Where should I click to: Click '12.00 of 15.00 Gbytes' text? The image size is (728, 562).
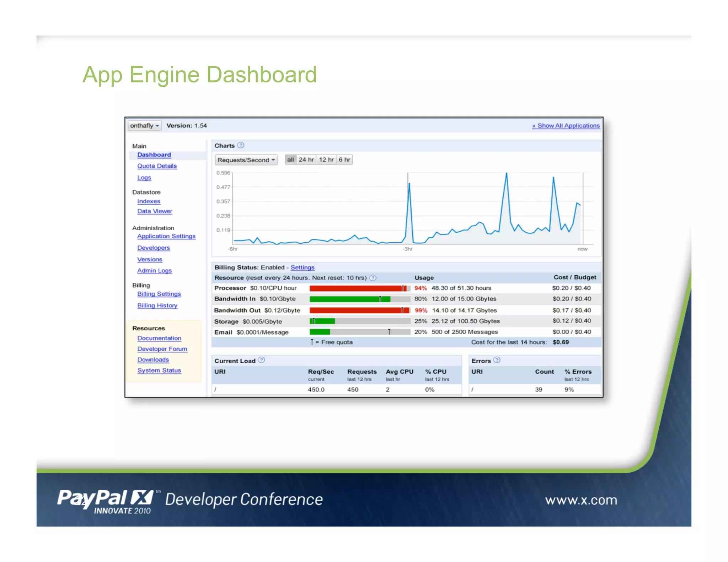click(x=464, y=299)
